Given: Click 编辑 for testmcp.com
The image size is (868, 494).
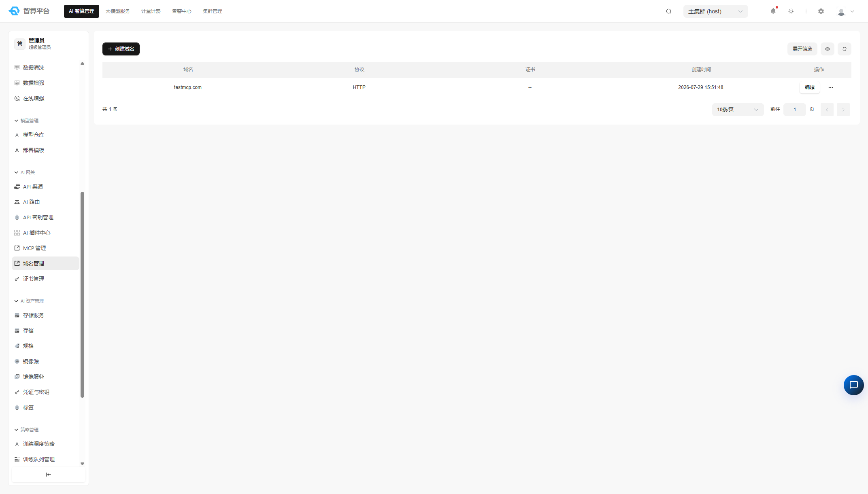Looking at the screenshot, I should [x=810, y=87].
